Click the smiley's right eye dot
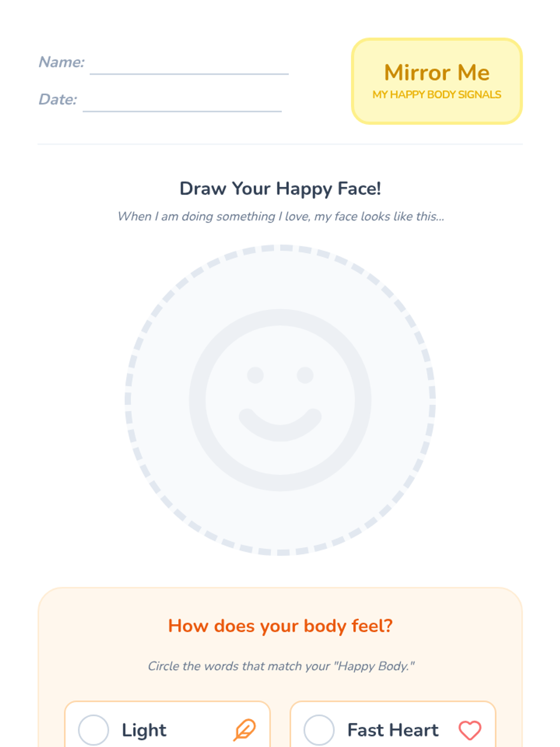 305,375
